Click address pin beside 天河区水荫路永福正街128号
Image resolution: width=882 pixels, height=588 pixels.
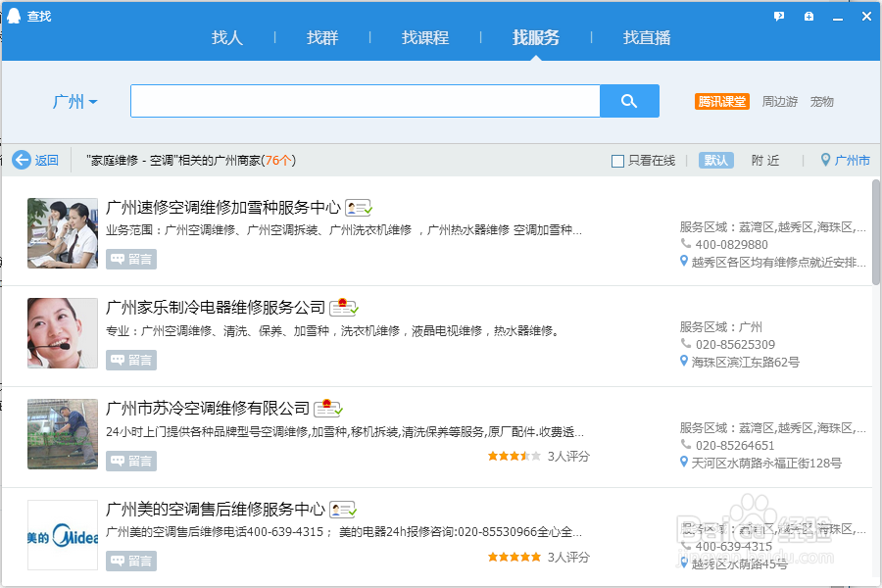coord(684,462)
